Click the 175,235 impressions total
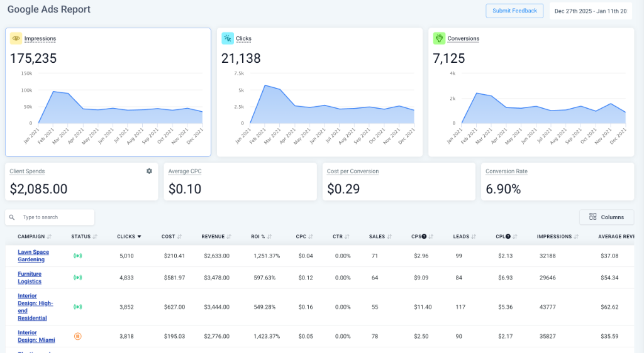 (33, 58)
